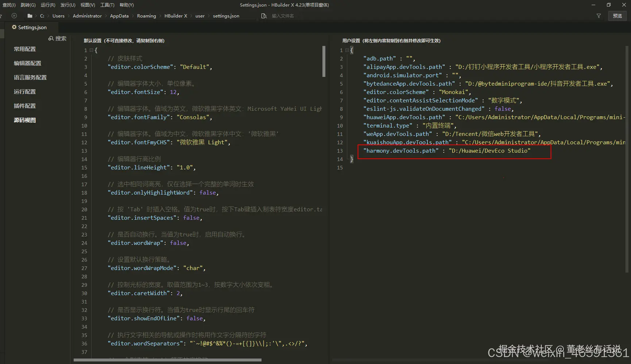Click the run (play) icon in toolbar
The height and width of the screenshot is (364, 631).
[x=14, y=16]
